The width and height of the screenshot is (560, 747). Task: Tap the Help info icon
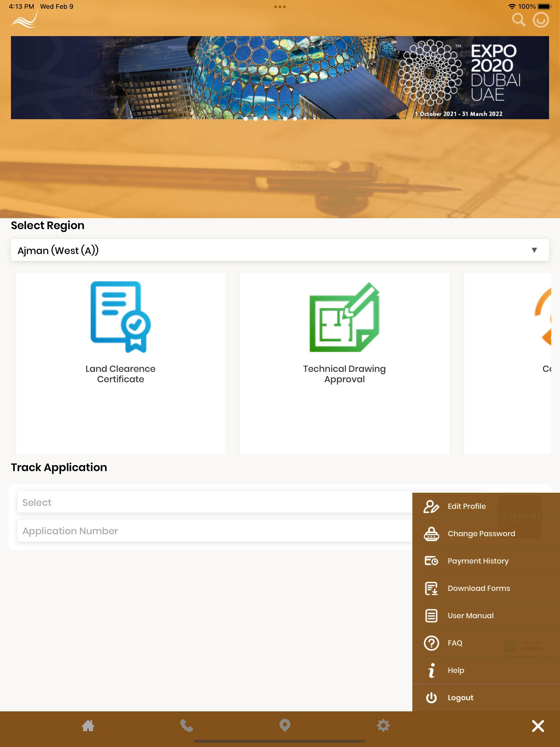431,670
